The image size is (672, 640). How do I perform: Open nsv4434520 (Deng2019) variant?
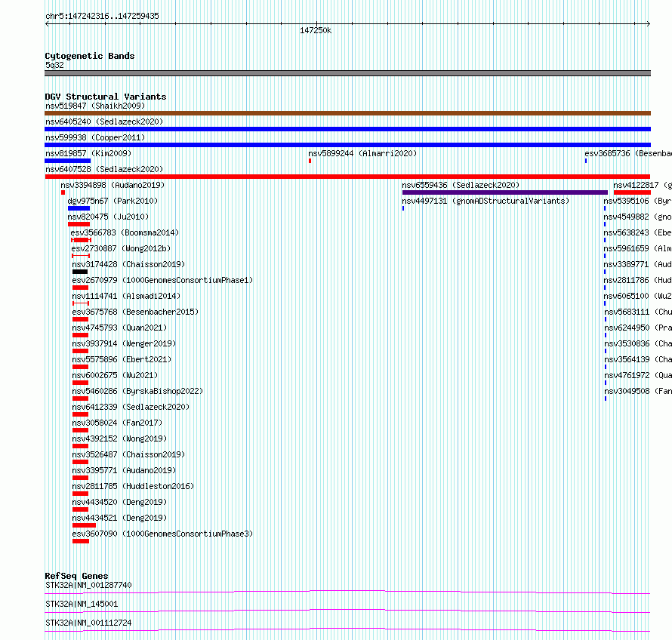(x=119, y=502)
